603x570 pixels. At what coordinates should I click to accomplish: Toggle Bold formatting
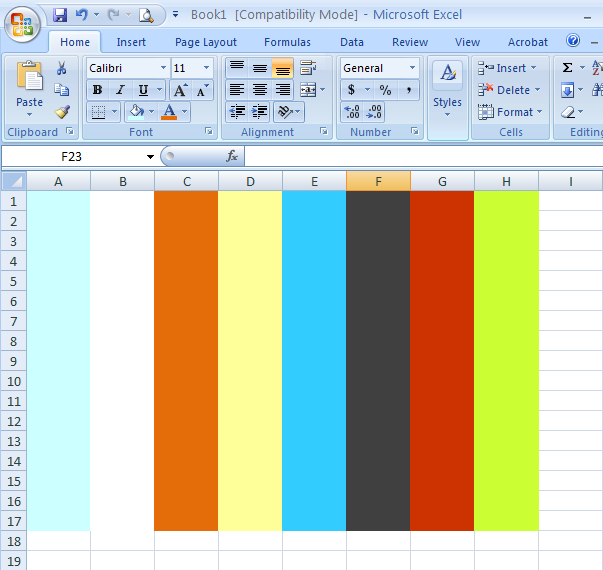[x=97, y=90]
